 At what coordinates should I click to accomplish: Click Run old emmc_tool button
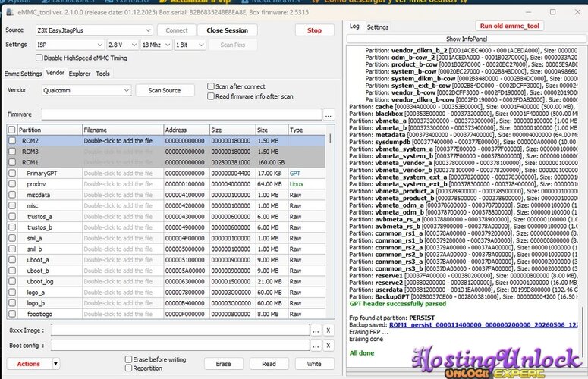point(510,27)
